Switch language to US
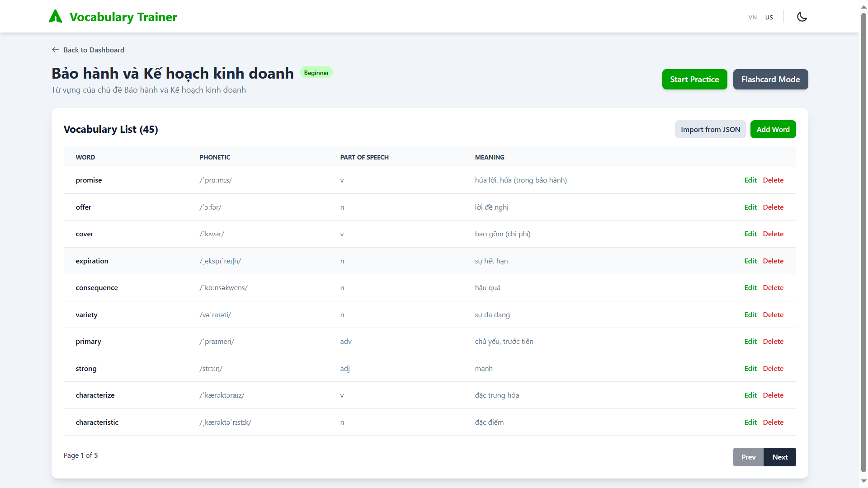 769,17
